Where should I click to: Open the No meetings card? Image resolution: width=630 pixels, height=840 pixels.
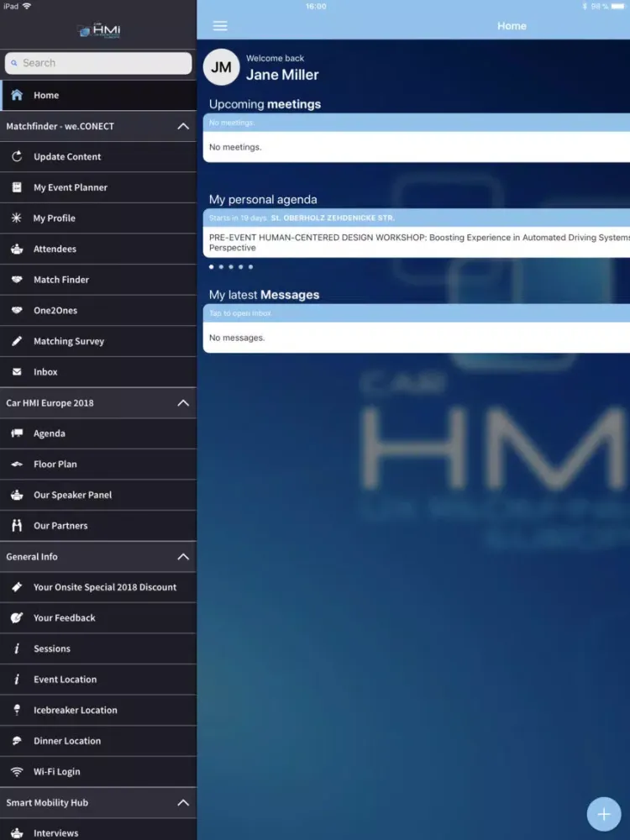417,138
